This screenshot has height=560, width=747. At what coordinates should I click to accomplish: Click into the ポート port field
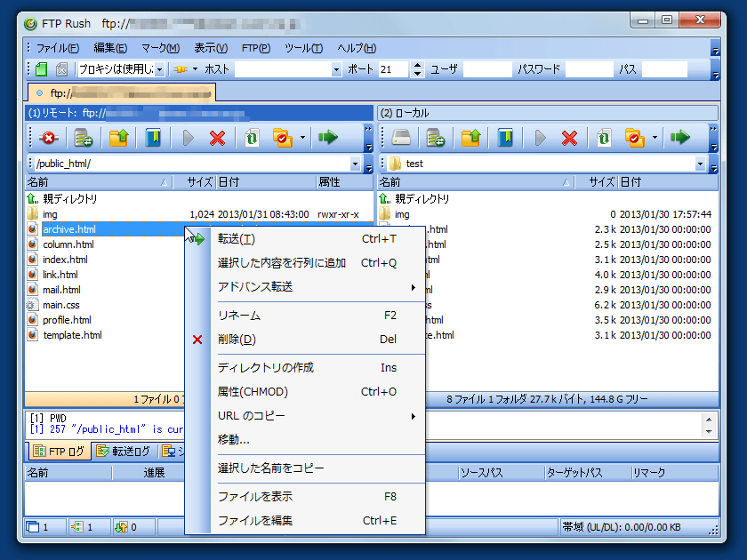[x=393, y=69]
